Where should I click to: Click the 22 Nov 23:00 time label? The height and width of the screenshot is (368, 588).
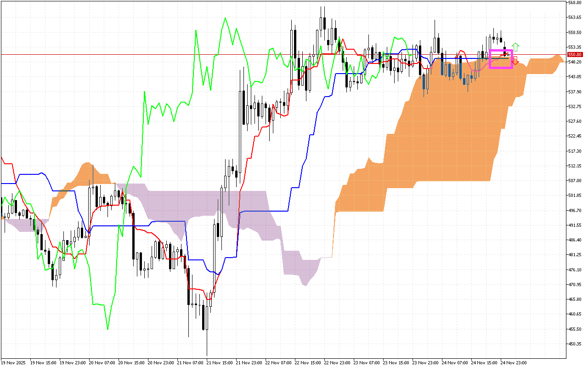coord(337,363)
